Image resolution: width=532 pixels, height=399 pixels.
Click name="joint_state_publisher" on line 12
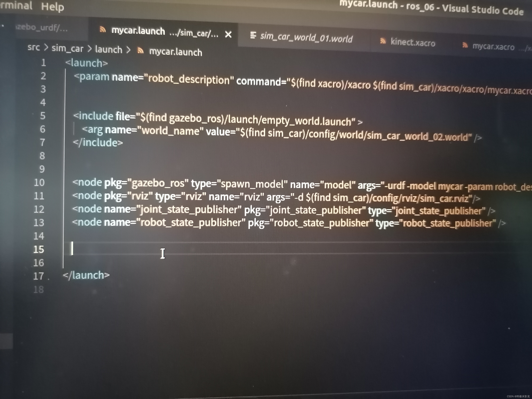pyautogui.click(x=173, y=209)
